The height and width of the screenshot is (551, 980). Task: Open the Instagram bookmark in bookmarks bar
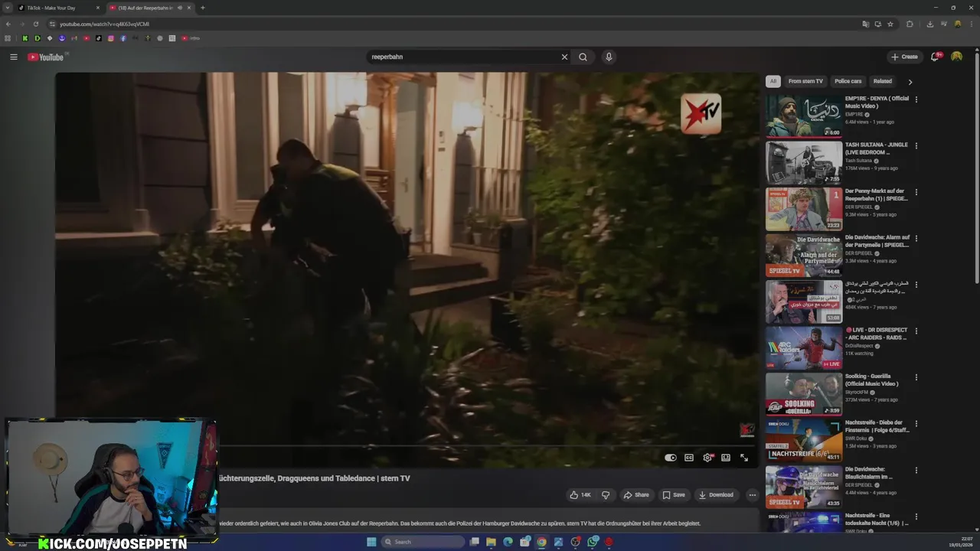pyautogui.click(x=111, y=38)
